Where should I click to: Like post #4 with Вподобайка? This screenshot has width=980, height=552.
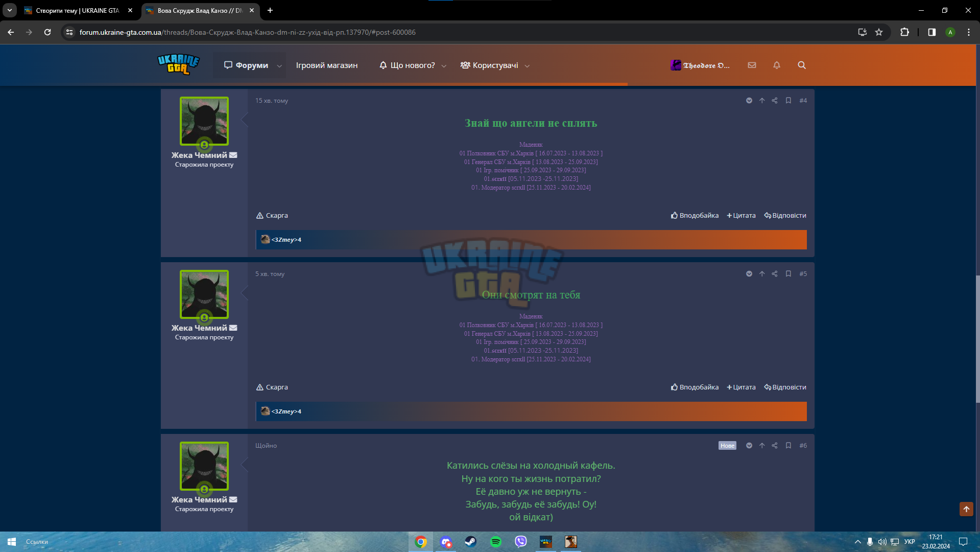[x=695, y=216]
